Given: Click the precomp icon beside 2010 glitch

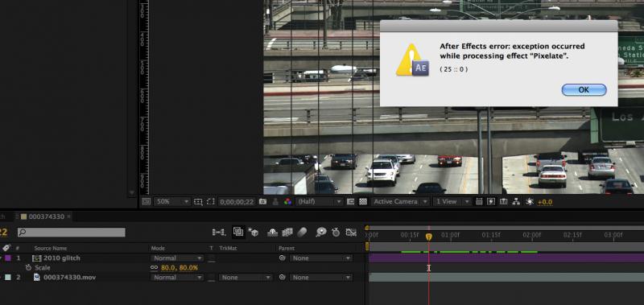Looking at the screenshot, I should point(36,258).
